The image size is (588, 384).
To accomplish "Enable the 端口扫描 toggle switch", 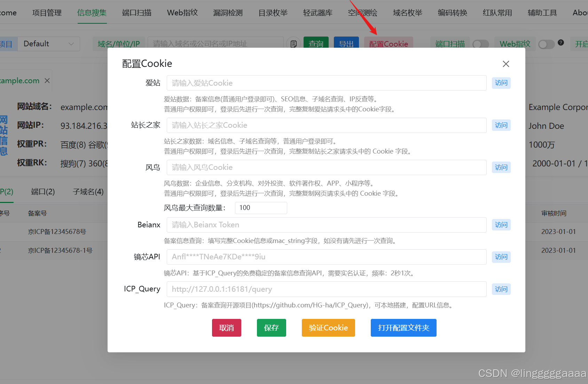I will 481,44.
